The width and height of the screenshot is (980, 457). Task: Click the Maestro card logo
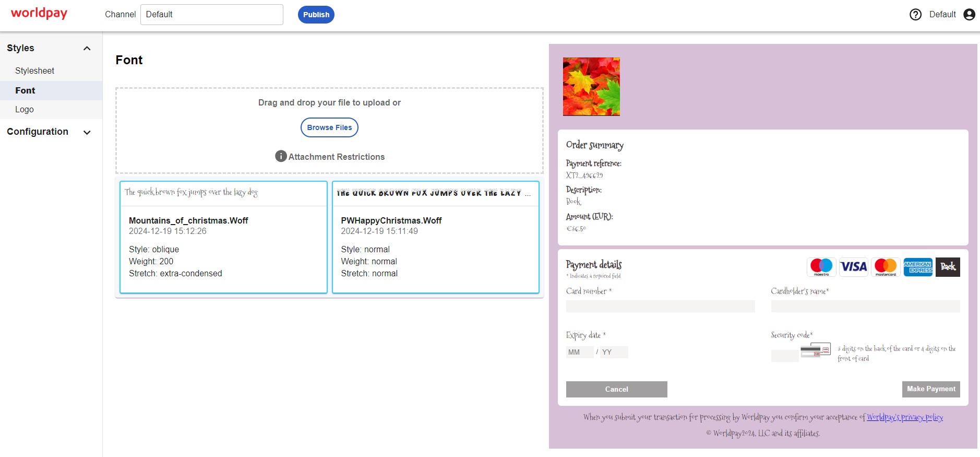821,267
